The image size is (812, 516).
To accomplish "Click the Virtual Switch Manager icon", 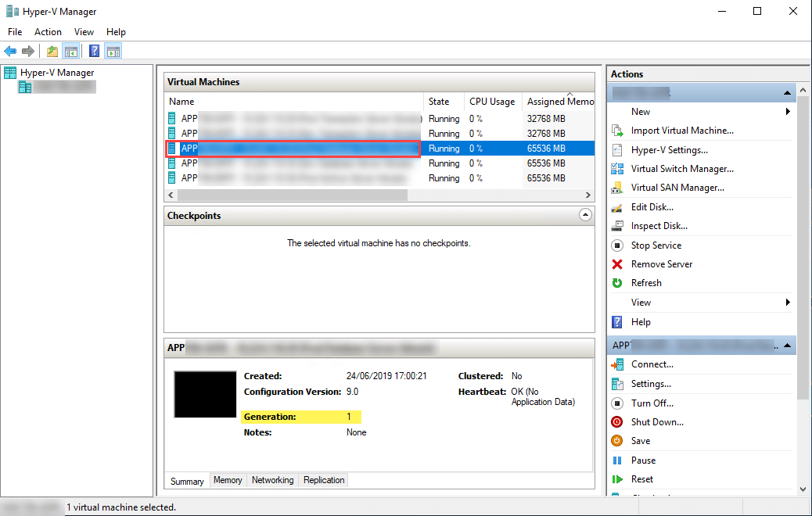I will (617, 169).
